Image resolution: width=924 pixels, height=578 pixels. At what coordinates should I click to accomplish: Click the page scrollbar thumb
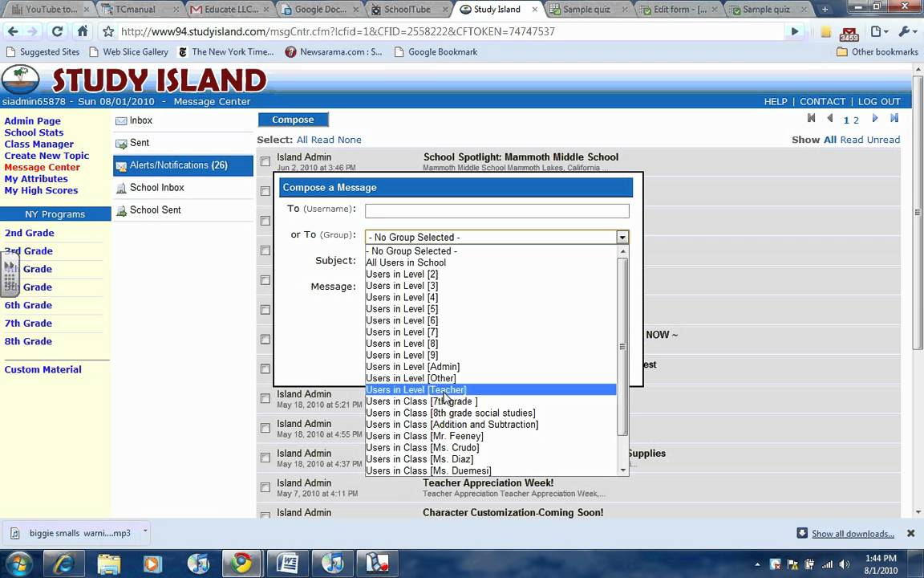[x=918, y=212]
